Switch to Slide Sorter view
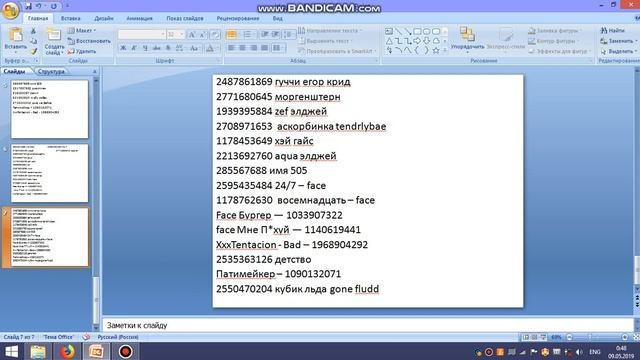This screenshot has width=640, height=360. 534,337
